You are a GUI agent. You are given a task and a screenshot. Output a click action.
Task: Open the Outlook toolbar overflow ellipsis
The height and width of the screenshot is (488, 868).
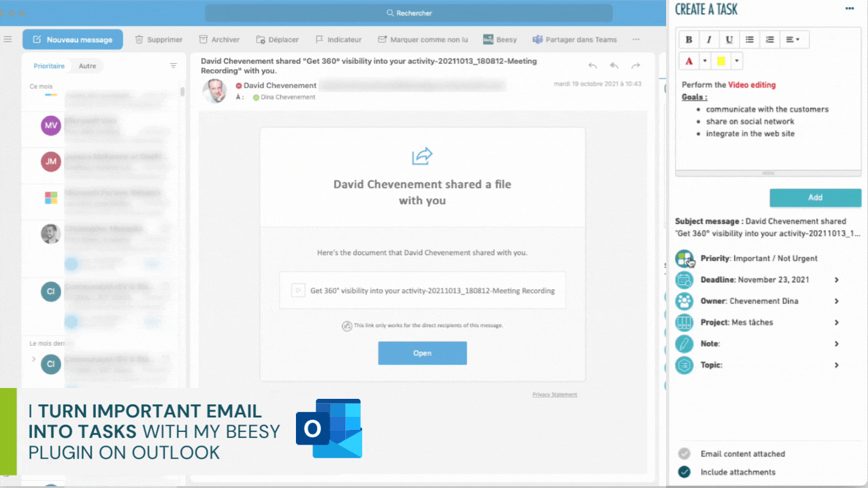[x=636, y=40]
